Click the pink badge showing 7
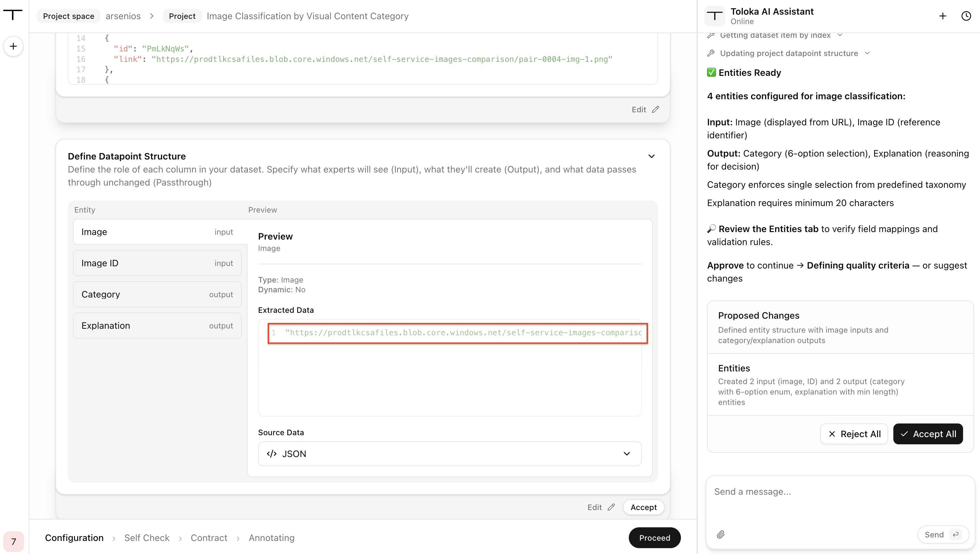This screenshot has width=980, height=554. pos(14,541)
